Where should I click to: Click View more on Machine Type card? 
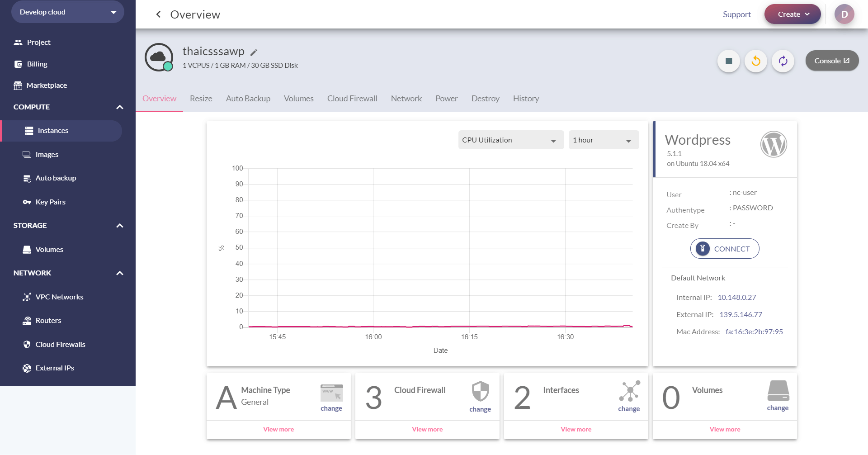click(x=278, y=429)
